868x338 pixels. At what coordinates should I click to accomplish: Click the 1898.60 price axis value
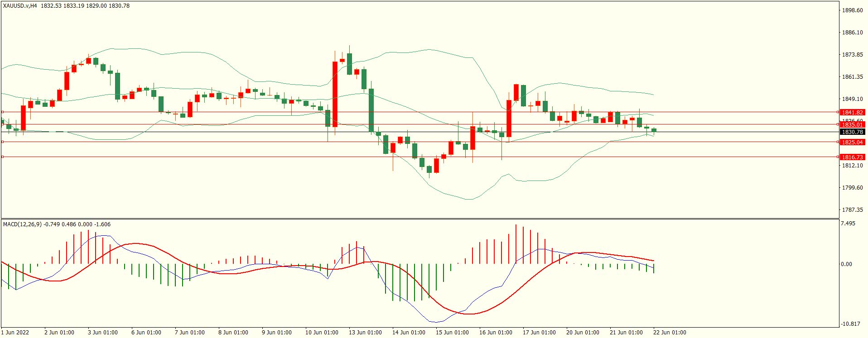pyautogui.click(x=852, y=10)
